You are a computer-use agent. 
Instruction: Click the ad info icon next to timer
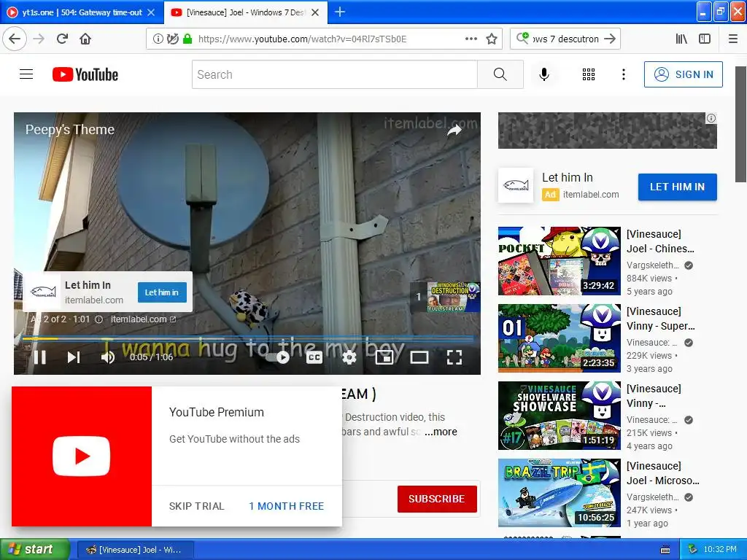(x=98, y=319)
